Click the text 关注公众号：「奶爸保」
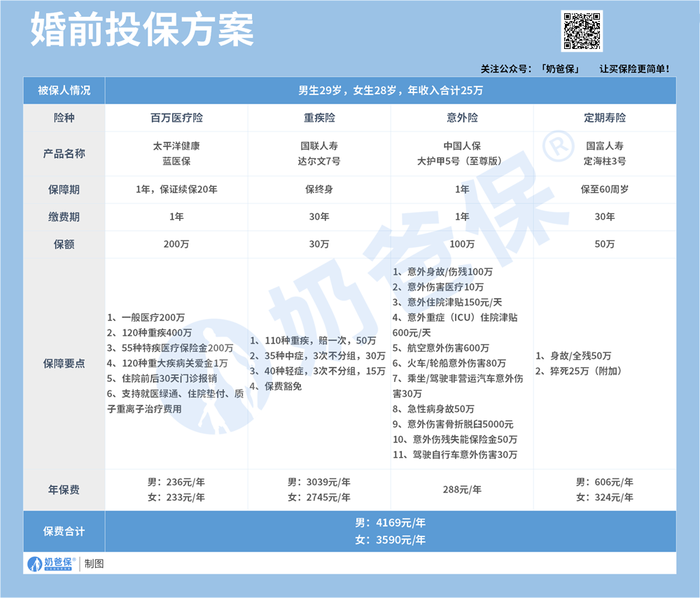Image resolution: width=700 pixels, height=598 pixels. (530, 69)
